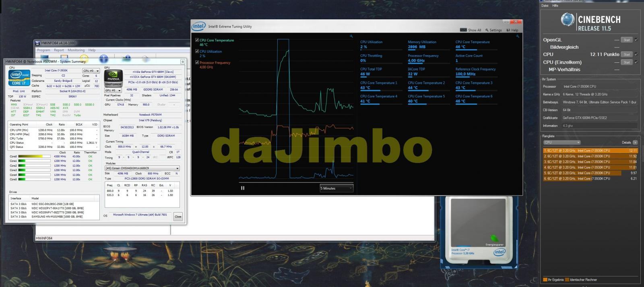Open the Datei menu in Cinebench
This screenshot has width=644, height=287.
545,6
